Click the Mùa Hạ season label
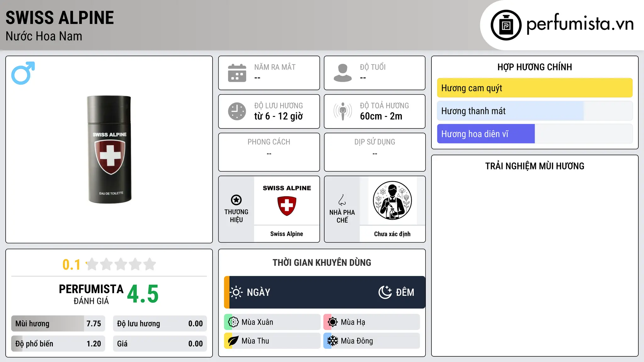 [x=353, y=322]
